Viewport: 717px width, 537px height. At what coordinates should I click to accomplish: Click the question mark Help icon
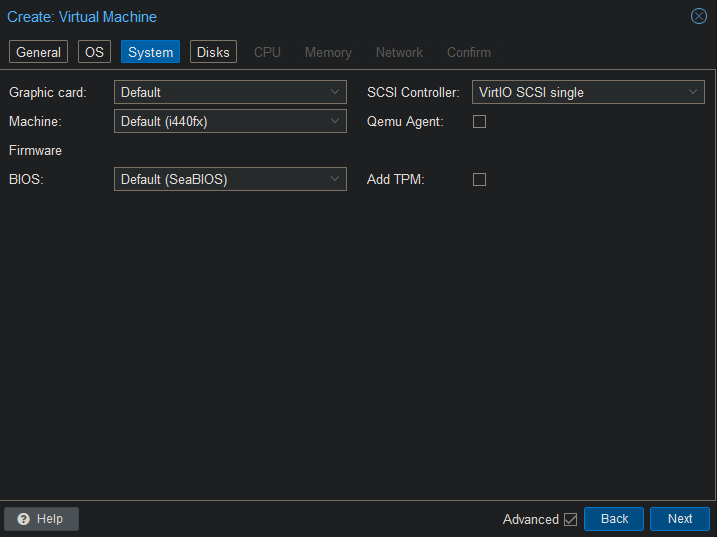(x=23, y=519)
